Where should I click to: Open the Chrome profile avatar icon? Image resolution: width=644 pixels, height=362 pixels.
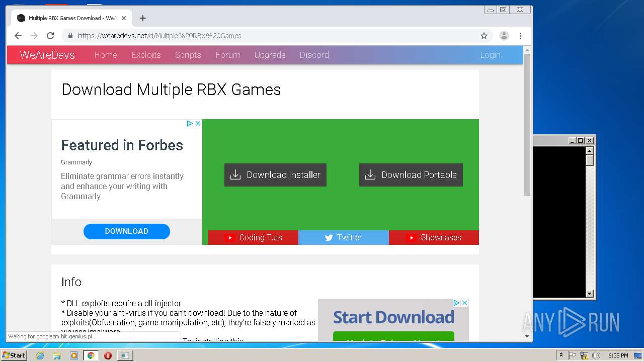504,36
